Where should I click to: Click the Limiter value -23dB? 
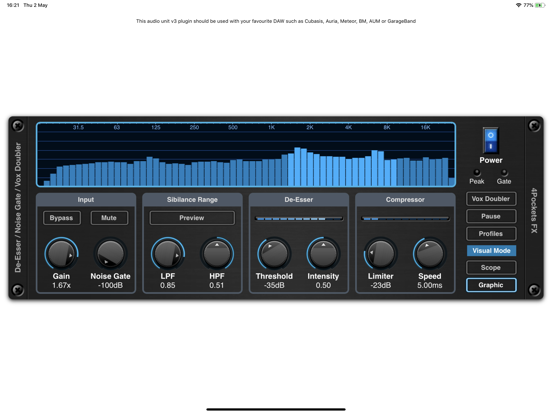(380, 286)
